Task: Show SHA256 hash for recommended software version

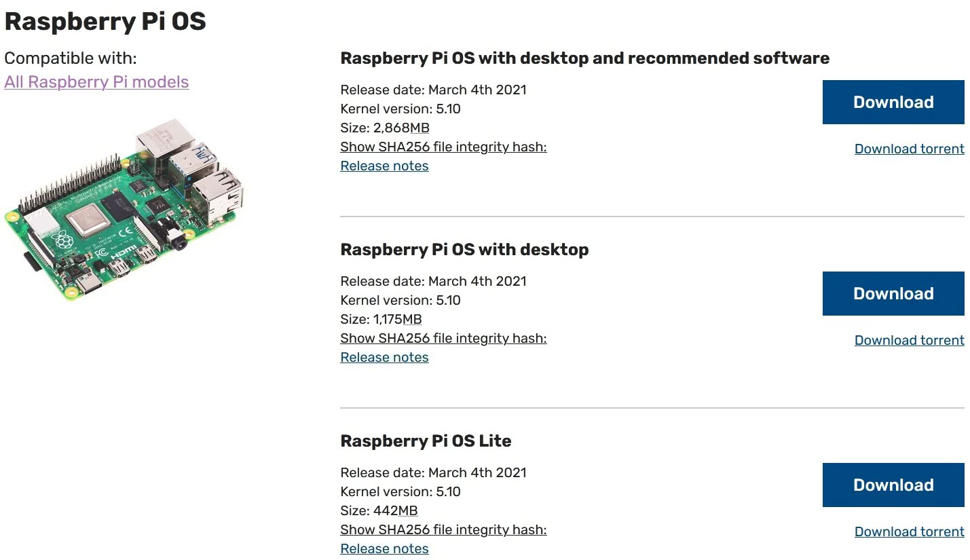Action: tap(443, 147)
